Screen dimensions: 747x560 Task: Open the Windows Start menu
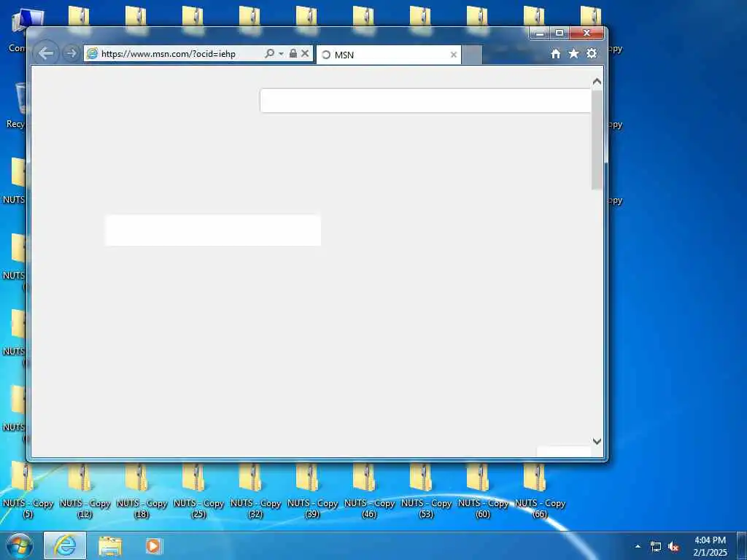[x=20, y=545]
